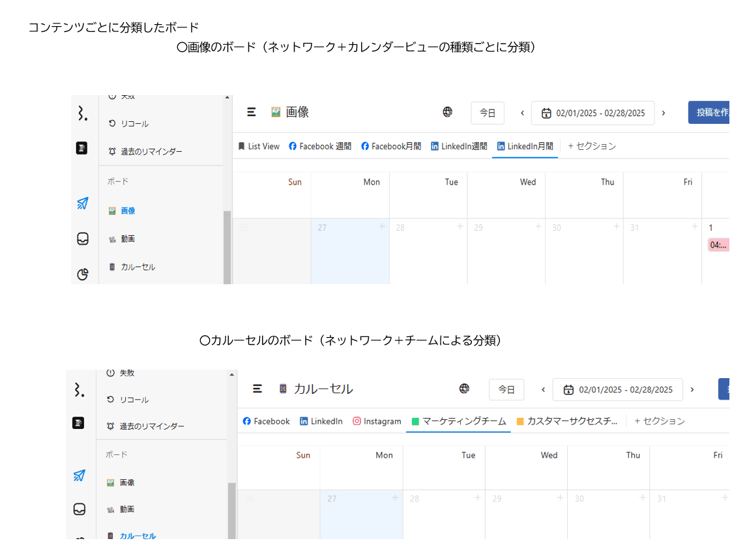The image size is (747, 560).
Task: Open the inbox icon in the lower screenshot sidebar
Action: 80,509
